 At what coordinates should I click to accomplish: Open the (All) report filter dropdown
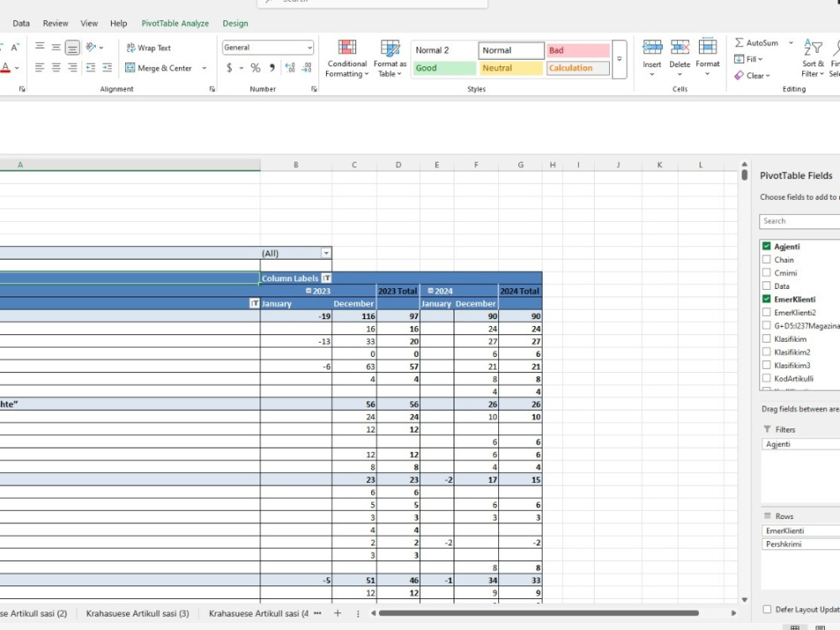(326, 253)
